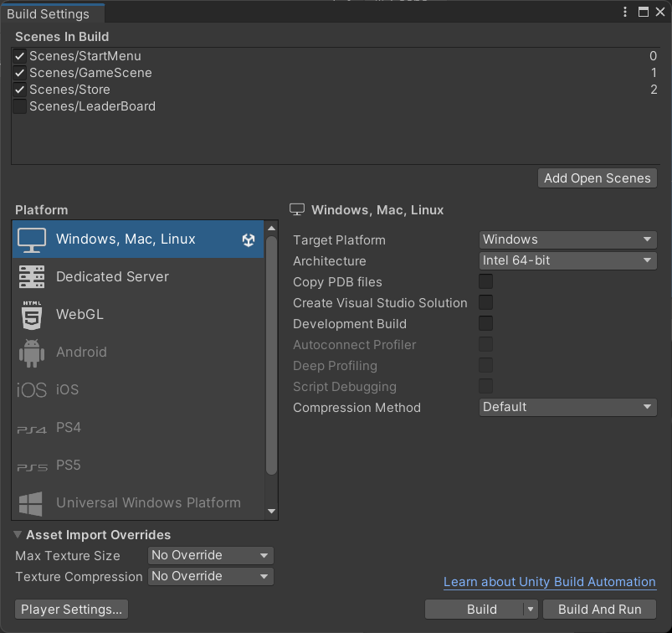Select the Universal Windows Platform entry
The height and width of the screenshot is (633, 672).
(x=138, y=502)
